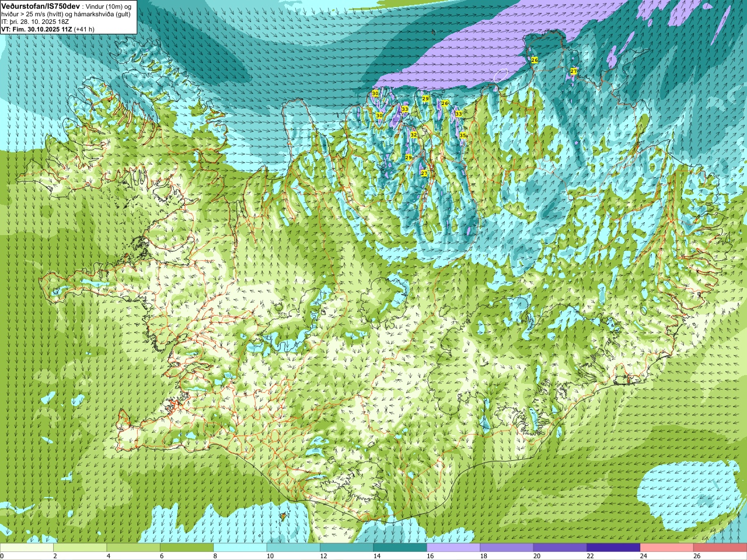
Task: Pick the 12–14 m/s teal legend swatch
Action: pos(347,548)
